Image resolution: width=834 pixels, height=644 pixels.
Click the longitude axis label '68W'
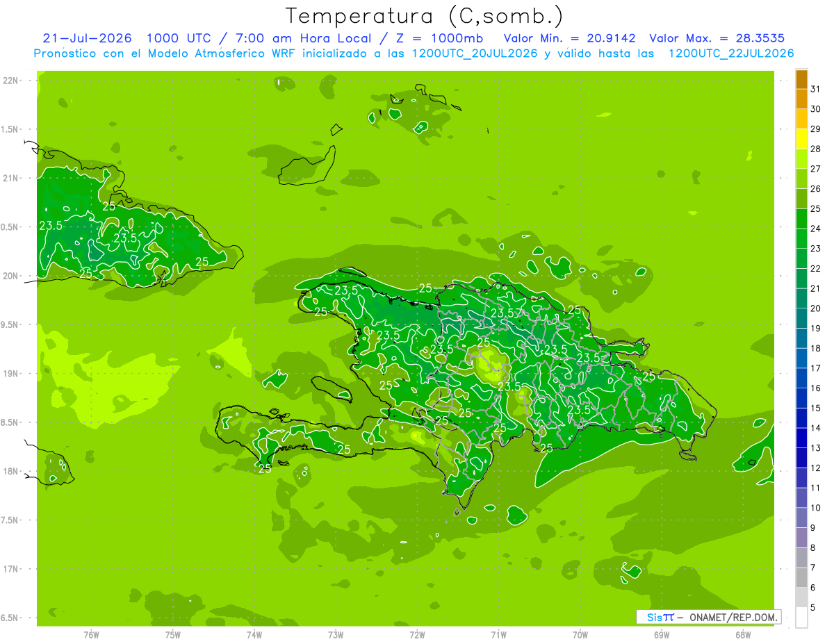click(743, 634)
